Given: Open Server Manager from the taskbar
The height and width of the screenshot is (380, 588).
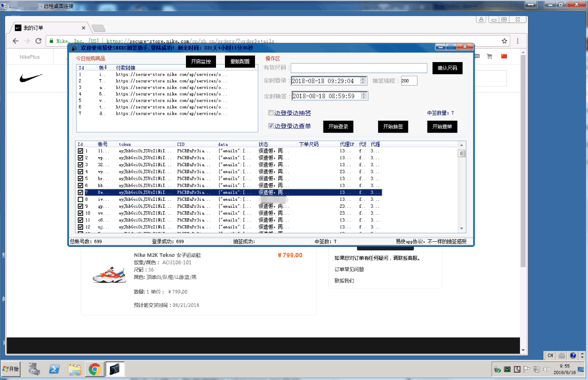Looking at the screenshot, I should 34,369.
